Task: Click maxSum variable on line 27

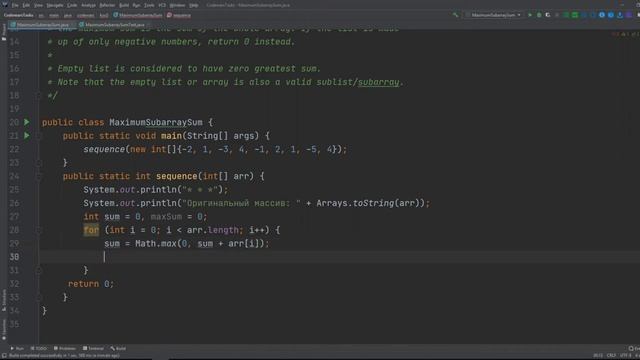Action: 166,216
